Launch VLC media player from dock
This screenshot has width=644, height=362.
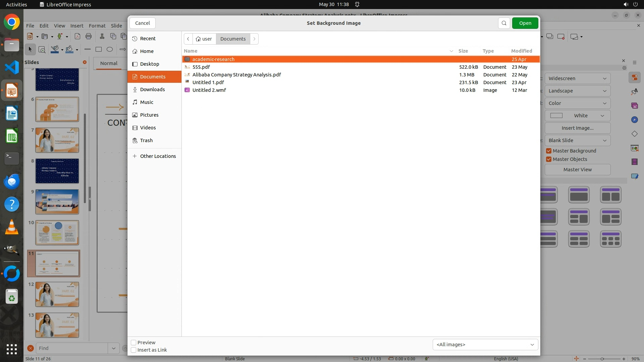point(12,227)
